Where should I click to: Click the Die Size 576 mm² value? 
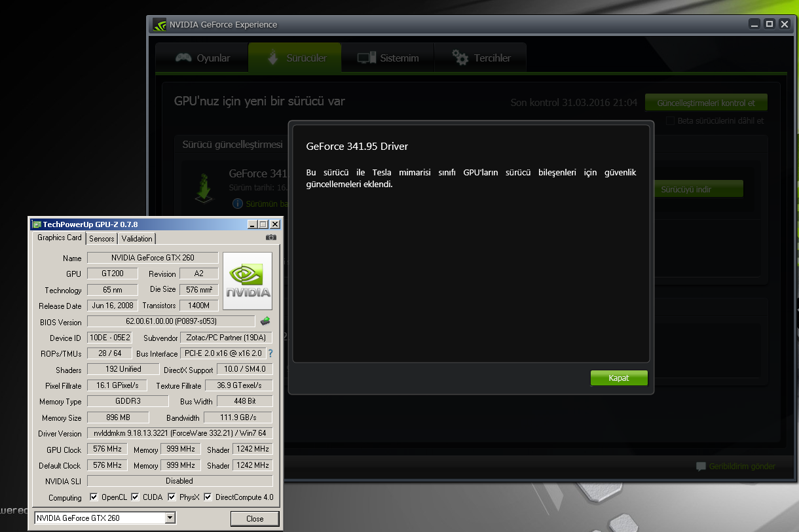pos(198,289)
